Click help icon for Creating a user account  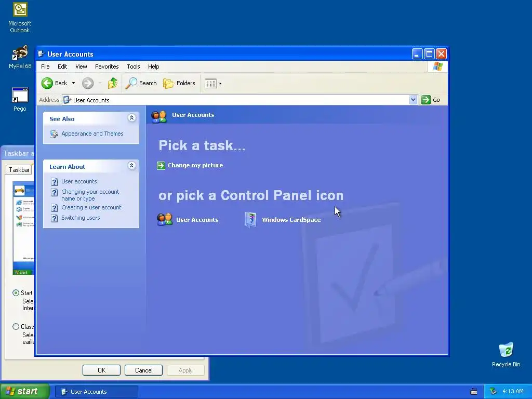54,208
